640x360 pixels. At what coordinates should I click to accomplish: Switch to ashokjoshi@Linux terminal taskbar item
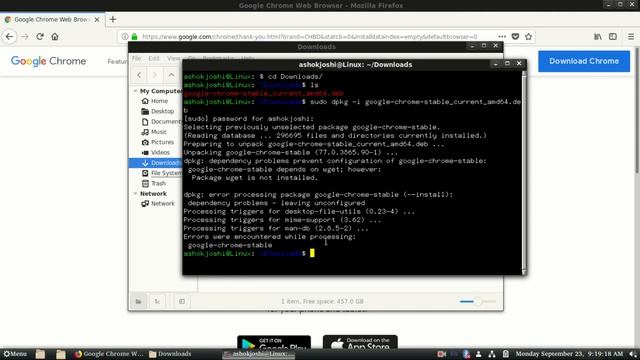[258, 354]
